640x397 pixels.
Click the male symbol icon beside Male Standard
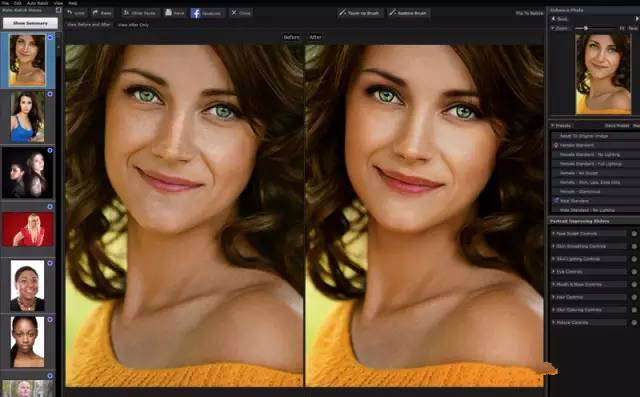pos(556,200)
